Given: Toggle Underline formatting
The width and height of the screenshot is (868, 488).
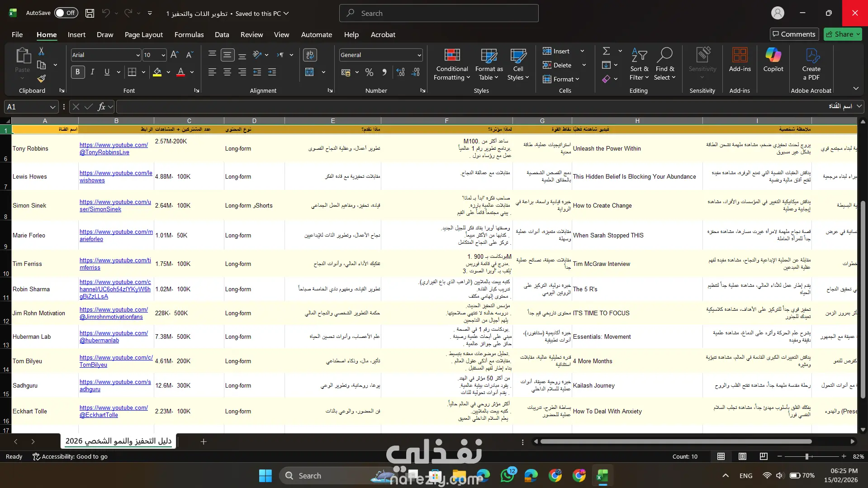Looking at the screenshot, I should point(107,72).
